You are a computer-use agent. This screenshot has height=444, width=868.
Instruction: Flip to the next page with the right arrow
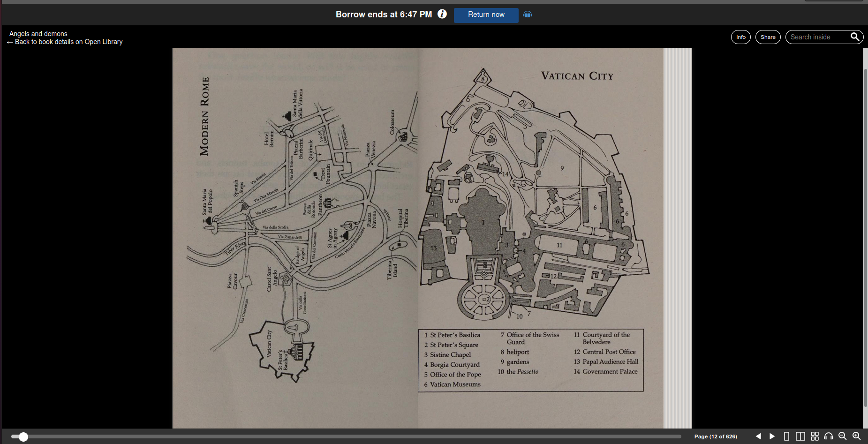point(772,436)
